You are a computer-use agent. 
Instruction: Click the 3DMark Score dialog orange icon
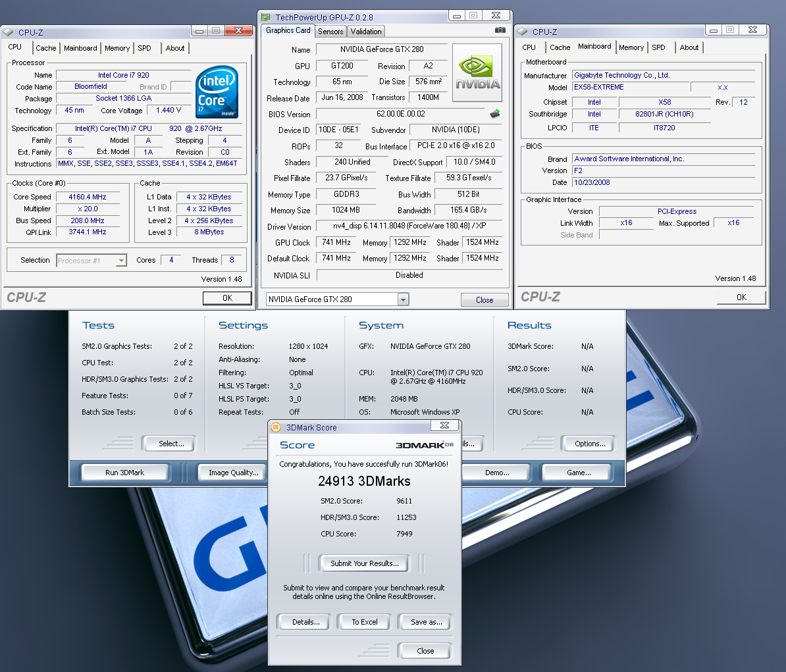(x=276, y=427)
